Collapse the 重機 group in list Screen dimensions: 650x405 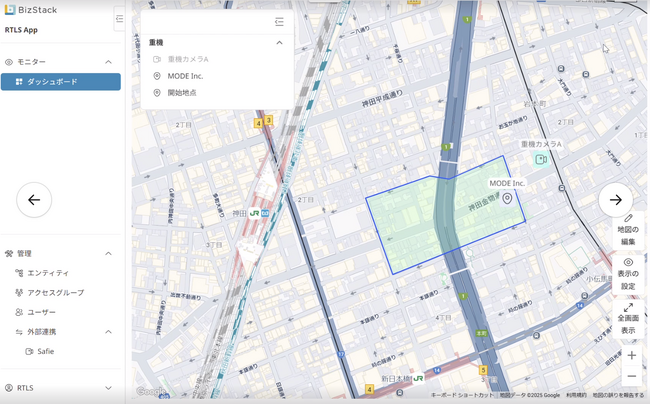(279, 43)
